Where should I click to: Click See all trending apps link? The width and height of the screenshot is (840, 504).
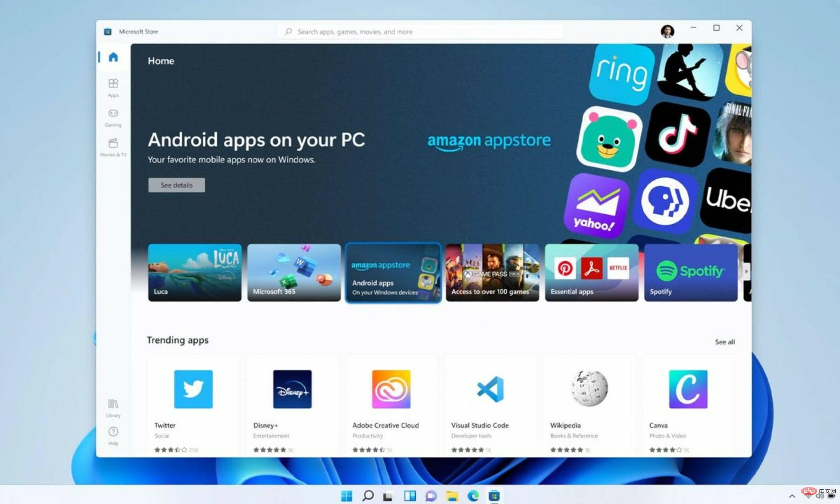pos(725,341)
